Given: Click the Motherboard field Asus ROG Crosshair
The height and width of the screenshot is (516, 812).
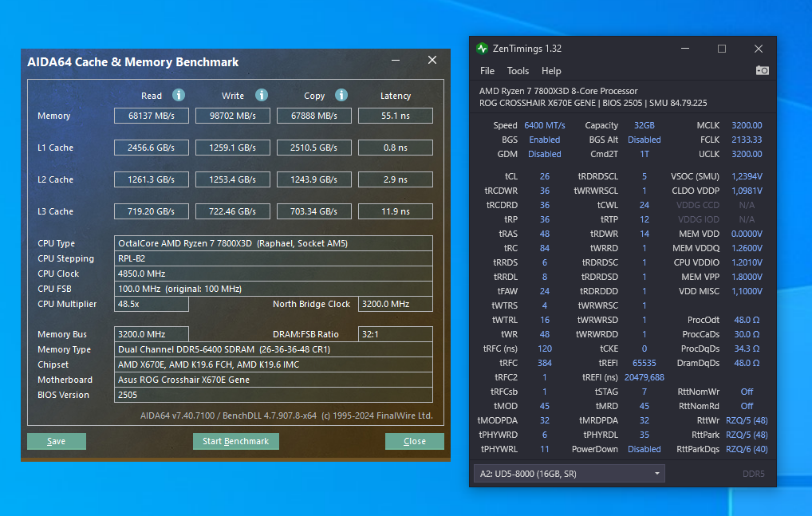Looking at the screenshot, I should point(274,380).
